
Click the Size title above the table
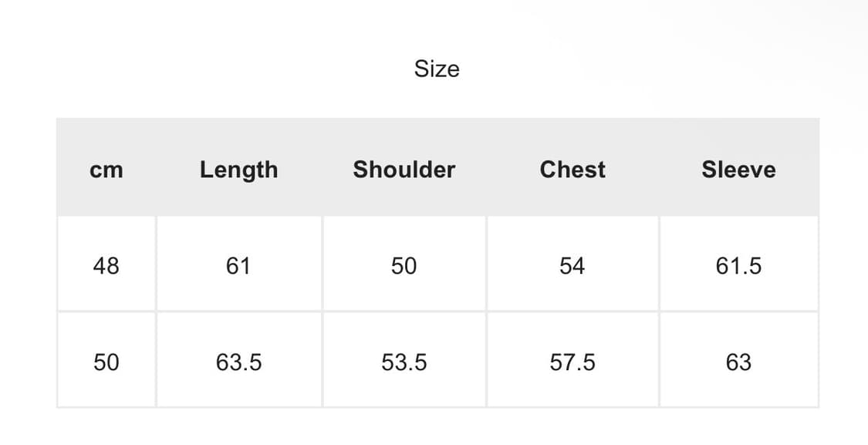437,69
